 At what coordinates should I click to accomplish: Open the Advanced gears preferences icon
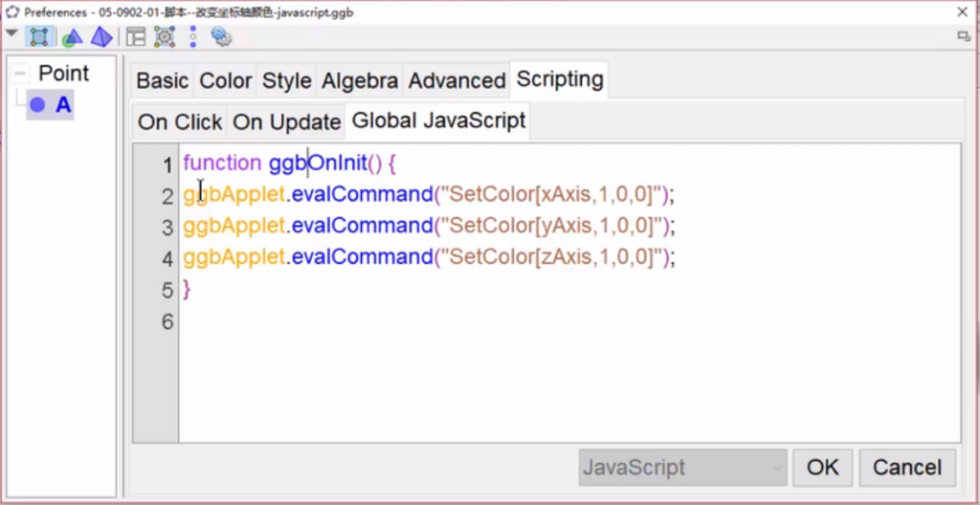tap(221, 37)
